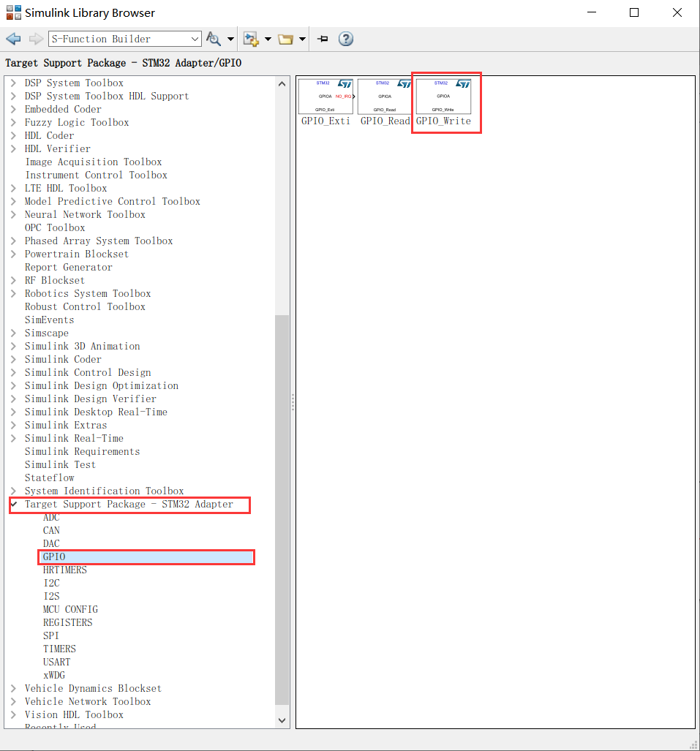Click the tree scrollbar down arrow
This screenshot has width=700, height=751.
point(282,720)
